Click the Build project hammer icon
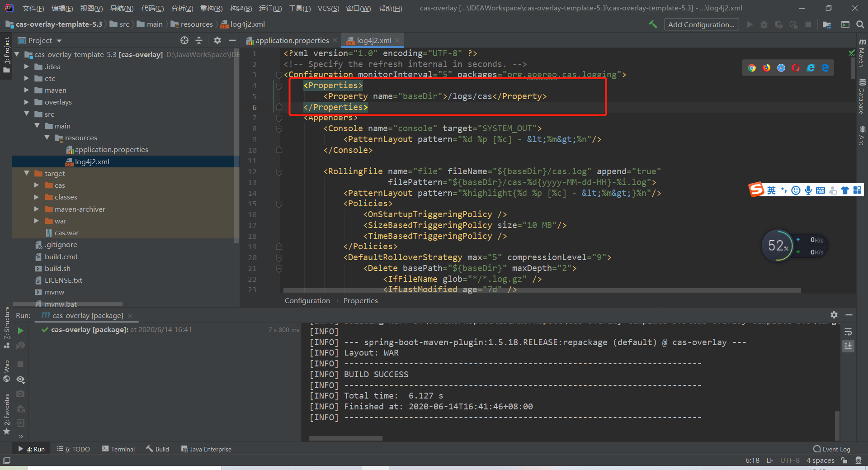 pos(653,24)
